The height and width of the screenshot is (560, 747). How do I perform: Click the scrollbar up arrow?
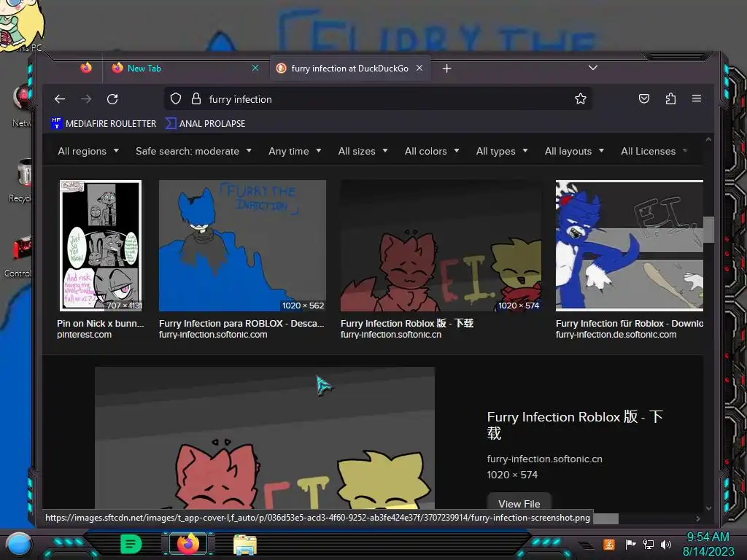tap(708, 140)
